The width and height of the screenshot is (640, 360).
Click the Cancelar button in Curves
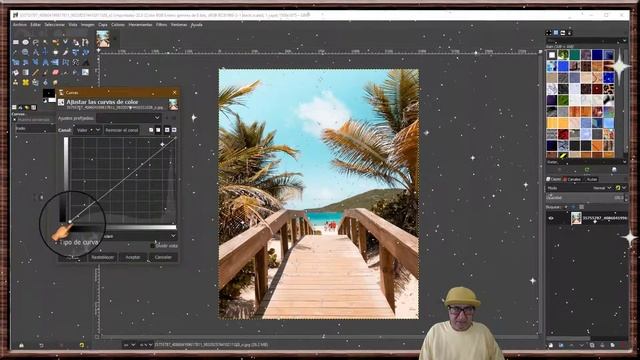point(163,257)
